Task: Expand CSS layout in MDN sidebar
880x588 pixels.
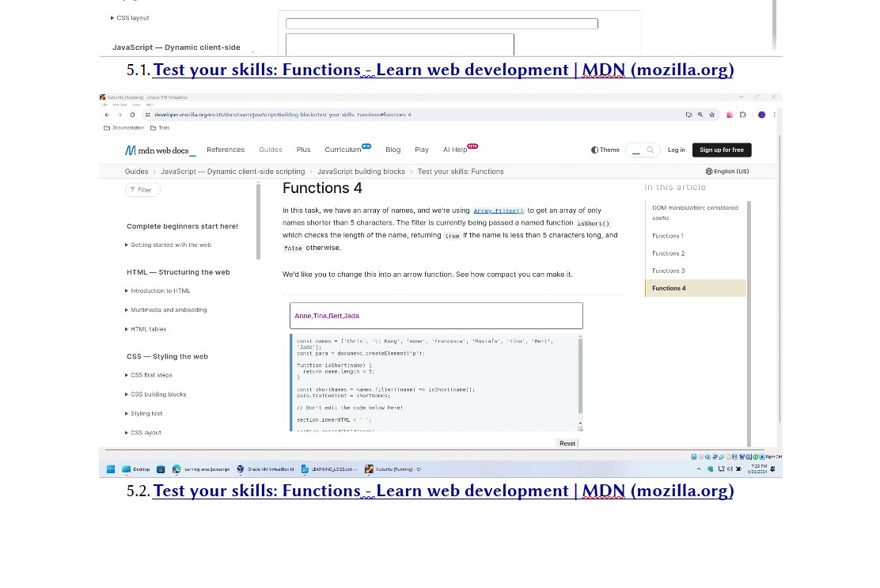Action: [x=143, y=433]
